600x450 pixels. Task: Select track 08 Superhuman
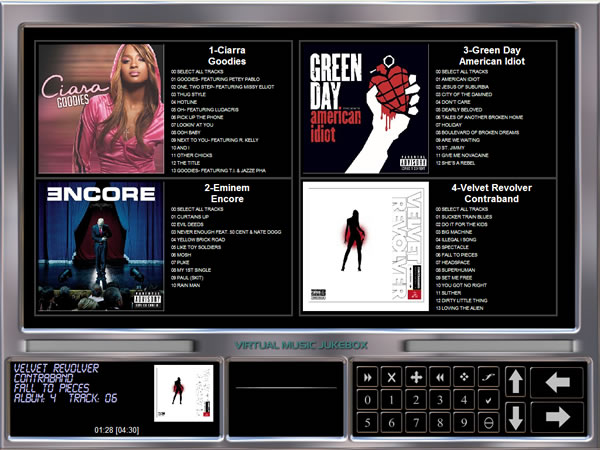(455, 270)
